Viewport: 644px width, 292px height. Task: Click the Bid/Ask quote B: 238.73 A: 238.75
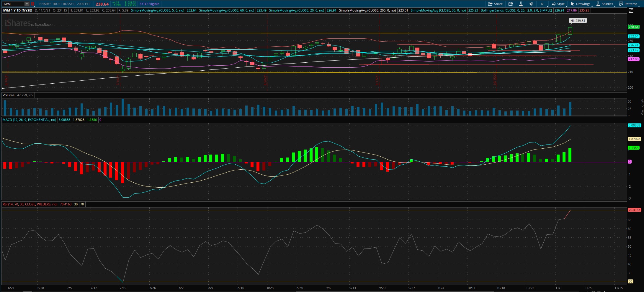130,4
